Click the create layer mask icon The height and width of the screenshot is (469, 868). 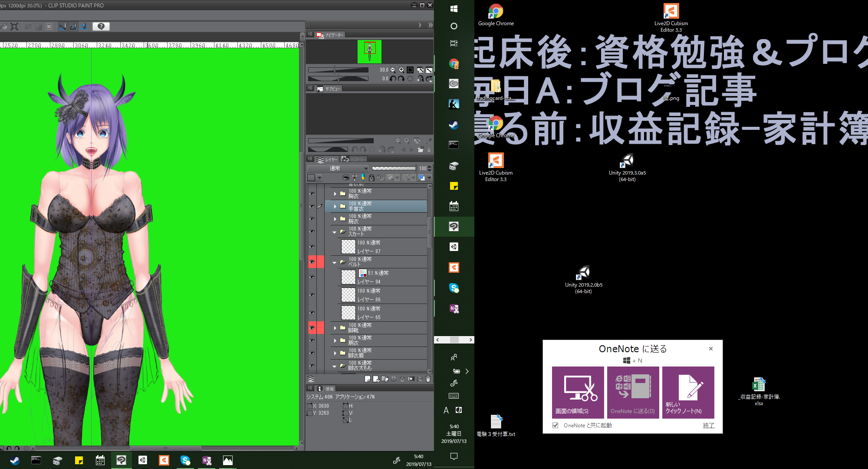coord(411,379)
